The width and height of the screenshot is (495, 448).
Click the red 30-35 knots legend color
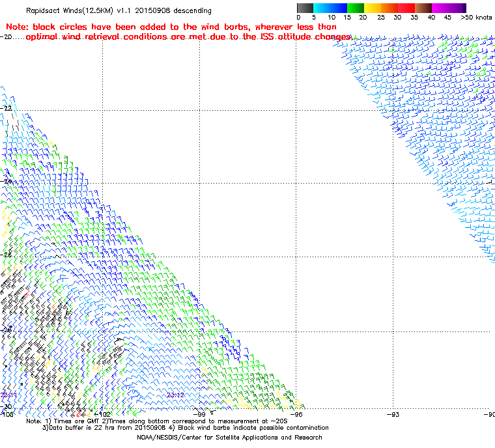(406, 8)
